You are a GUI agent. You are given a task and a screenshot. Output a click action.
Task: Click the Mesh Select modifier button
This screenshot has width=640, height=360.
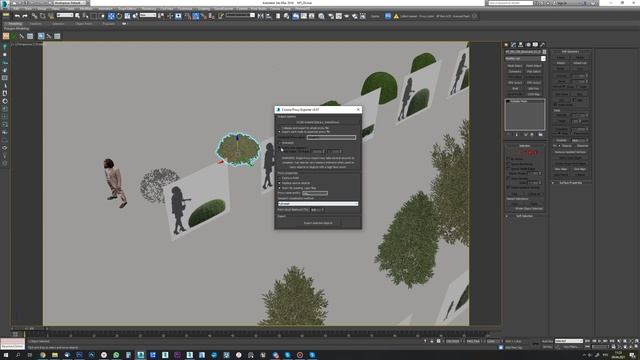pyautogui.click(x=515, y=66)
